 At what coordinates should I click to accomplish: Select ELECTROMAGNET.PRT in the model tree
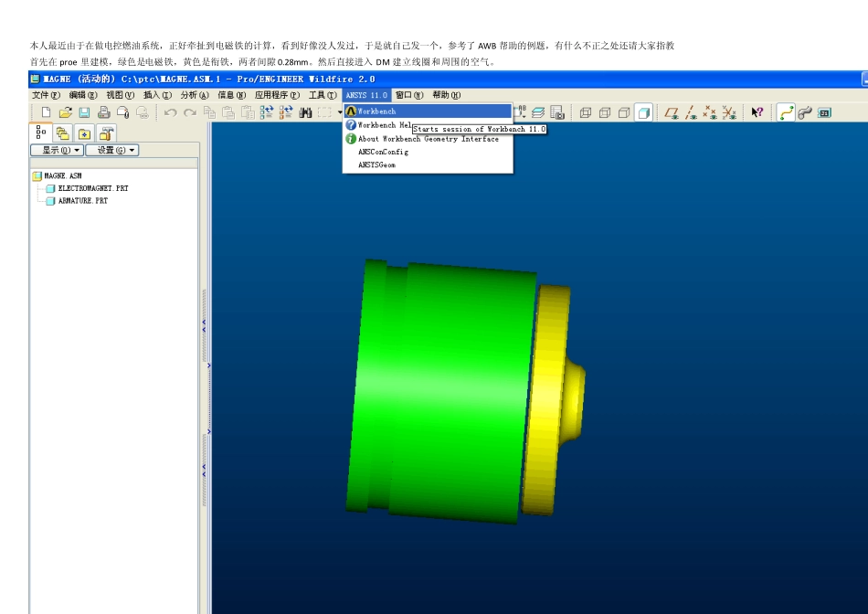click(93, 188)
